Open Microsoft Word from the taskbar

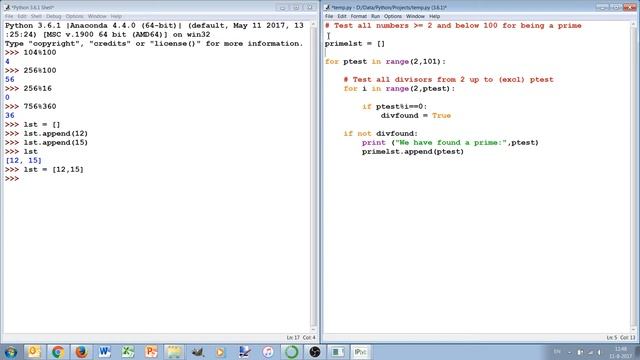tap(104, 352)
